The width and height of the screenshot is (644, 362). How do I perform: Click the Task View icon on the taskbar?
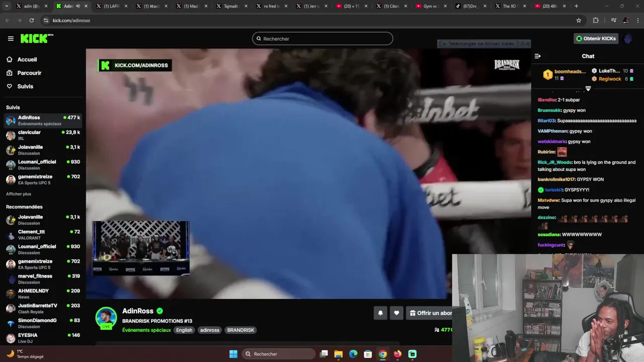click(x=324, y=354)
